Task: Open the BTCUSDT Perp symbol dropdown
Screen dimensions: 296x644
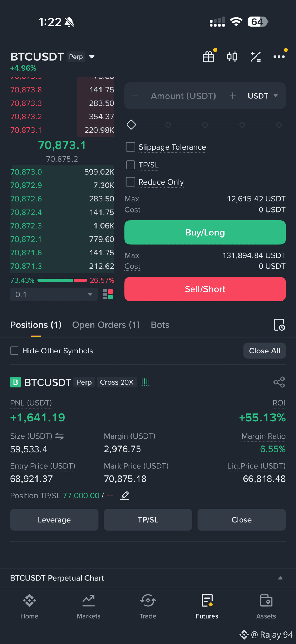Action: pyautogui.click(x=92, y=57)
